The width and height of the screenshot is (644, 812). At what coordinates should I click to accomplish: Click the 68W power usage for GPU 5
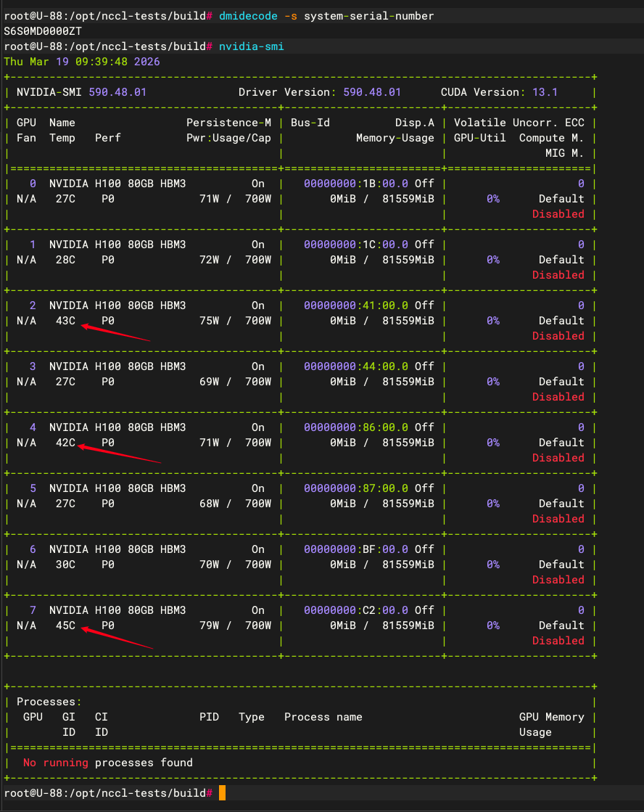click(x=212, y=504)
